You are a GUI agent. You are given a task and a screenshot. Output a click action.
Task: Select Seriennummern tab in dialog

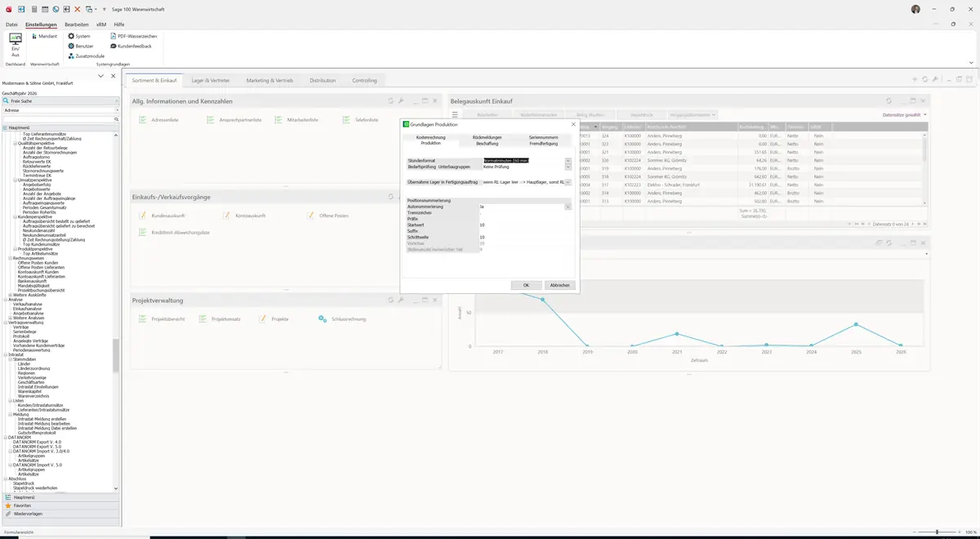[543, 137]
